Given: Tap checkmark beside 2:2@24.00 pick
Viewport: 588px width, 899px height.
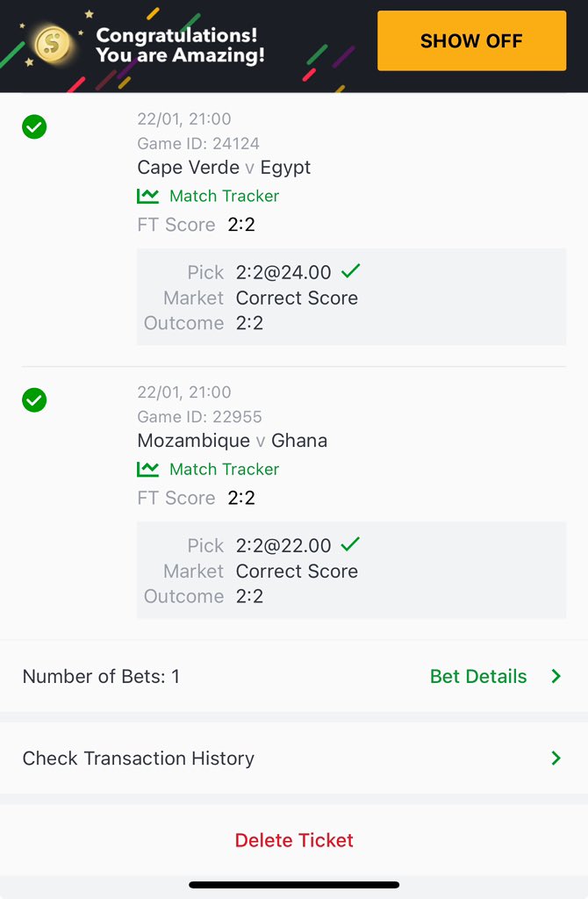Looking at the screenshot, I should pos(351,270).
